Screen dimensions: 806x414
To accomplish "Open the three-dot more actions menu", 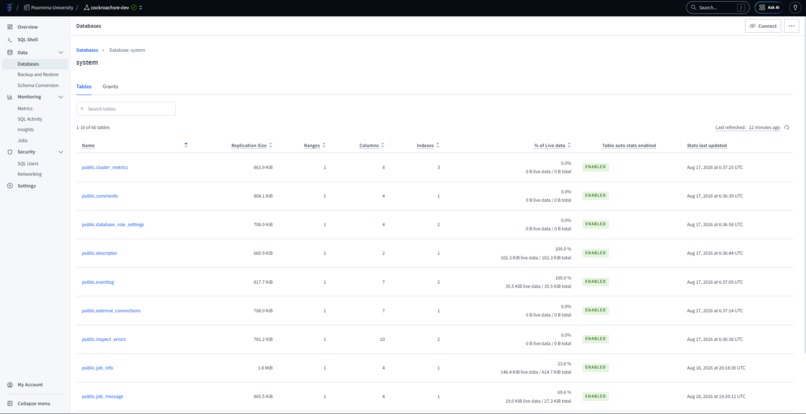I will 792,26.
